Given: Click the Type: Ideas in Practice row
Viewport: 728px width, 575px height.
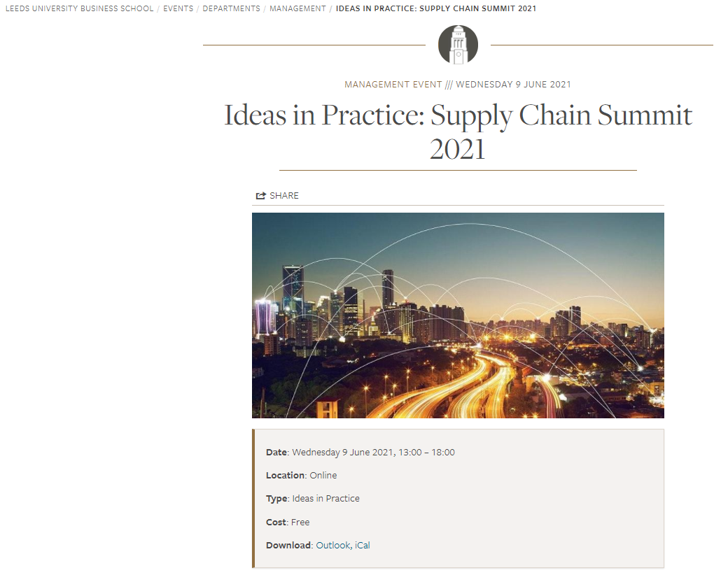Looking at the screenshot, I should [x=313, y=499].
